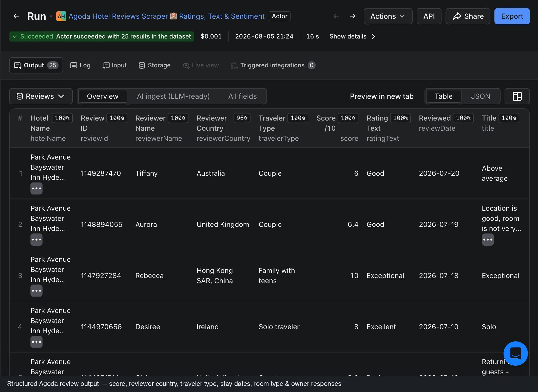Click review date 2026-07-18
Viewport: 538px width, 392px height.
point(439,276)
